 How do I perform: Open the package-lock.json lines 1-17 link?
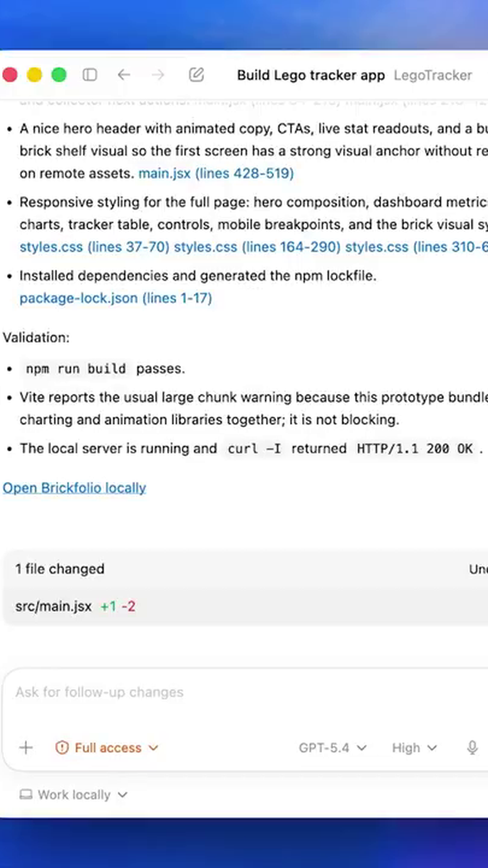click(x=116, y=298)
